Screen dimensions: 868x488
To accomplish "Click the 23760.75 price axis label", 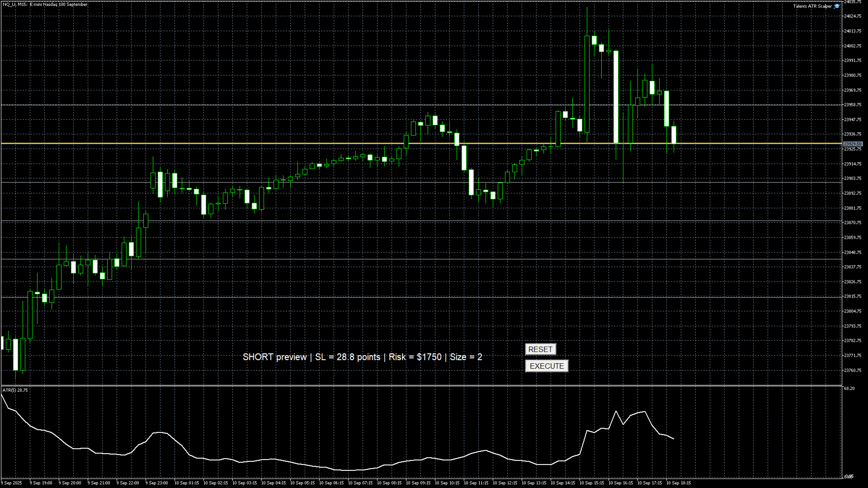I will coord(853,370).
